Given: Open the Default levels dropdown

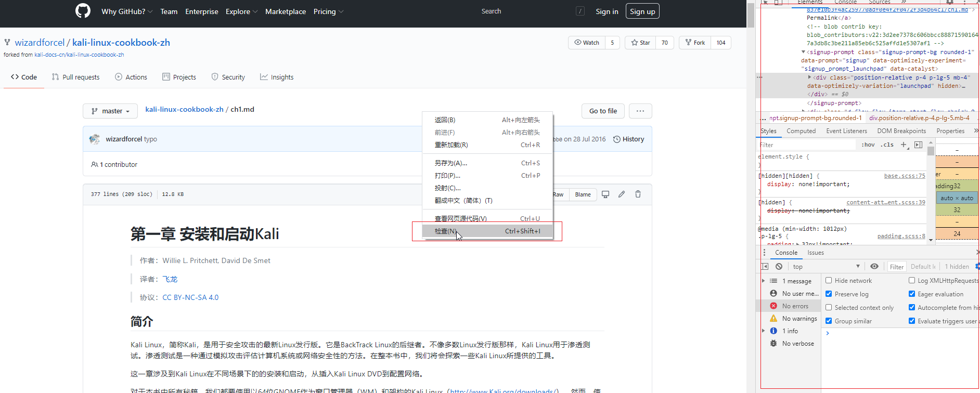Looking at the screenshot, I should (923, 267).
